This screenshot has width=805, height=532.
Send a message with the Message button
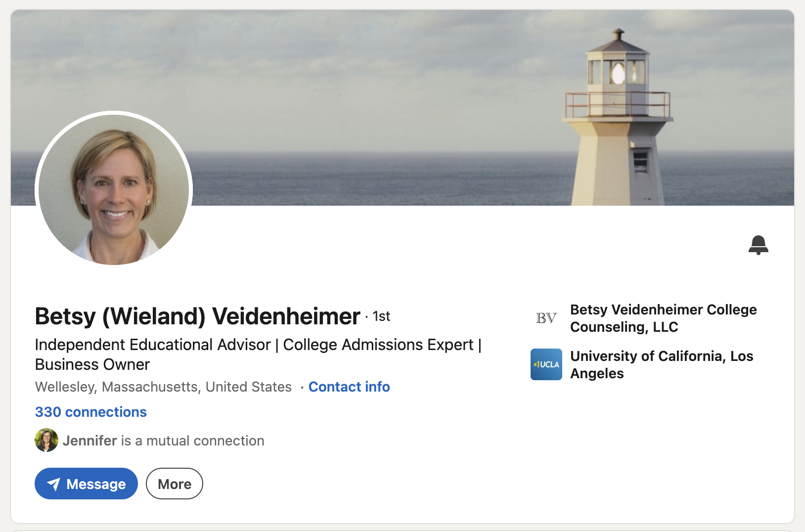click(x=86, y=484)
